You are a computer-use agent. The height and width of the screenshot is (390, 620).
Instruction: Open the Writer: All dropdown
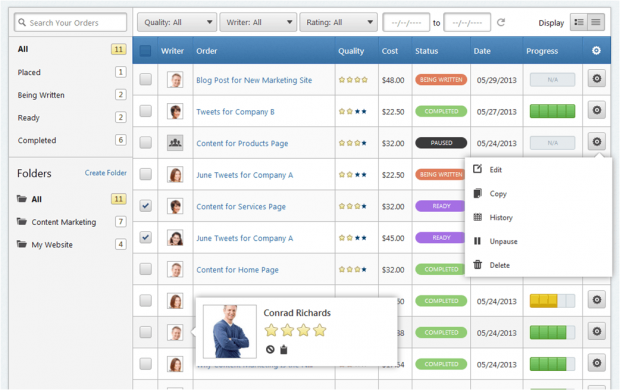258,22
